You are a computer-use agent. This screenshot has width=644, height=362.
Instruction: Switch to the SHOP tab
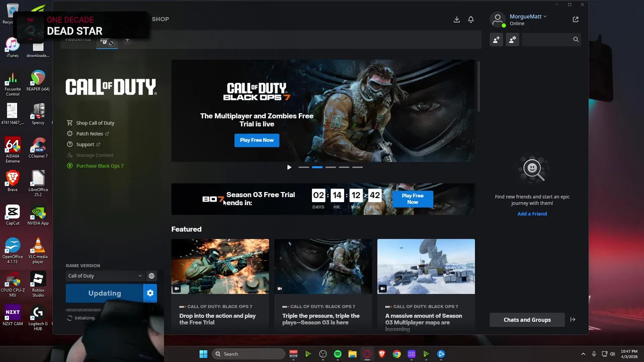point(160,19)
